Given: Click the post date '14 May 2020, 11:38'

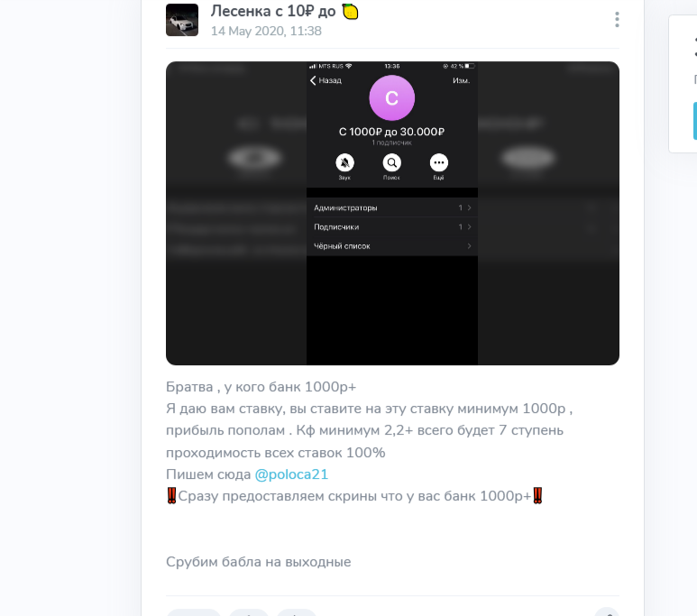Looking at the screenshot, I should point(266,32).
